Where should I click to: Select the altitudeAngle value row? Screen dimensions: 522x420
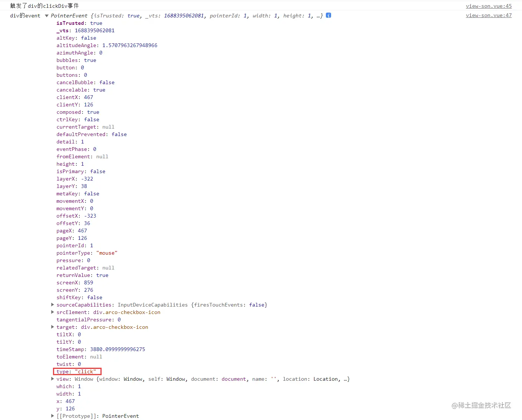[x=107, y=45]
